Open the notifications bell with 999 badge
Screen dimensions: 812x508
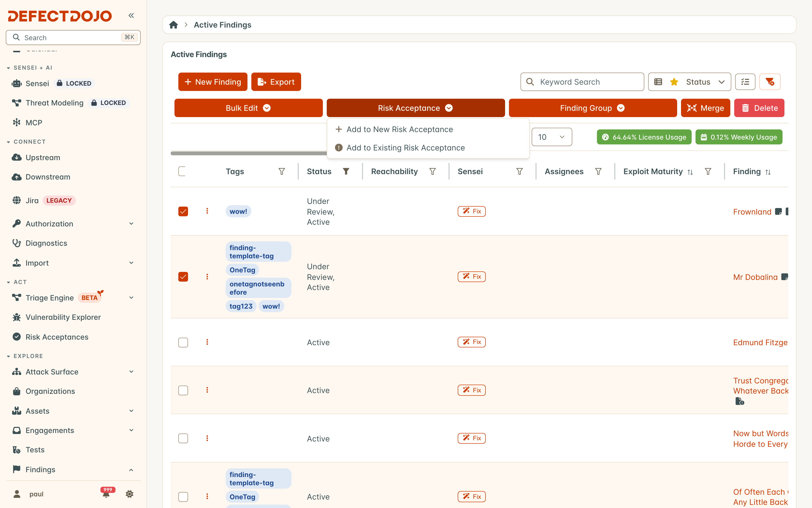(106, 493)
